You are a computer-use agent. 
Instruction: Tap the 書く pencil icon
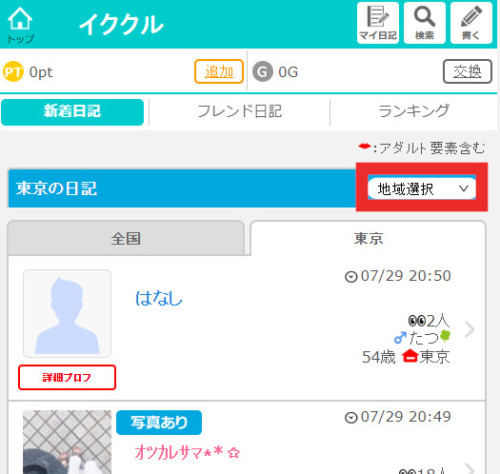click(471, 23)
